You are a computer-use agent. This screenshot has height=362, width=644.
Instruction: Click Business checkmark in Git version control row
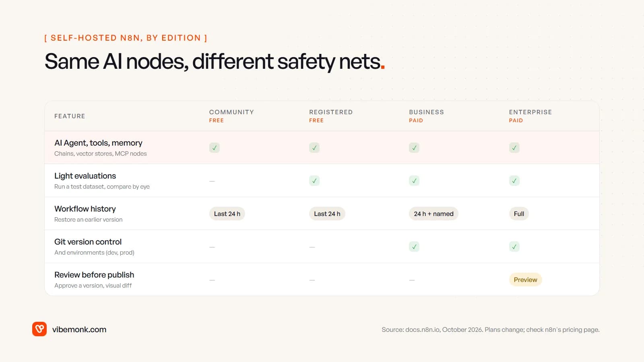(x=414, y=247)
